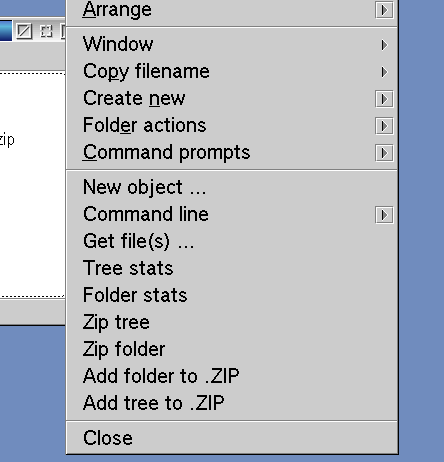Screen dimensions: 444x462
Task: Click the dotted-square titlebar icon
Action: [x=46, y=31]
